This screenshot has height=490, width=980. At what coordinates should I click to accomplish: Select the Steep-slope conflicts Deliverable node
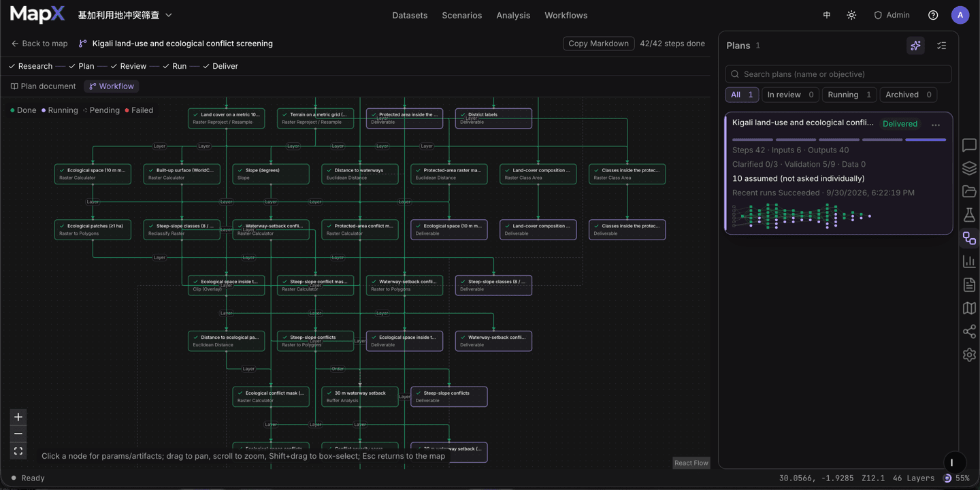pos(449,397)
